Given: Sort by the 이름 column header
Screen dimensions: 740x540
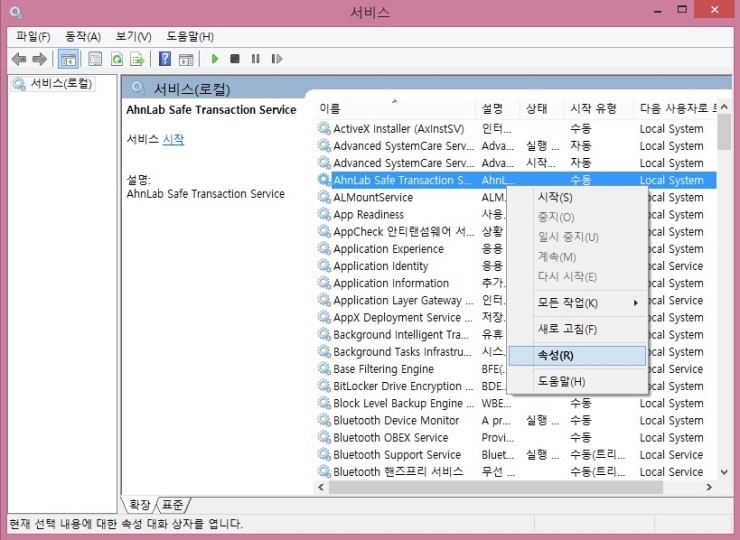Looking at the screenshot, I should click(x=395, y=109).
